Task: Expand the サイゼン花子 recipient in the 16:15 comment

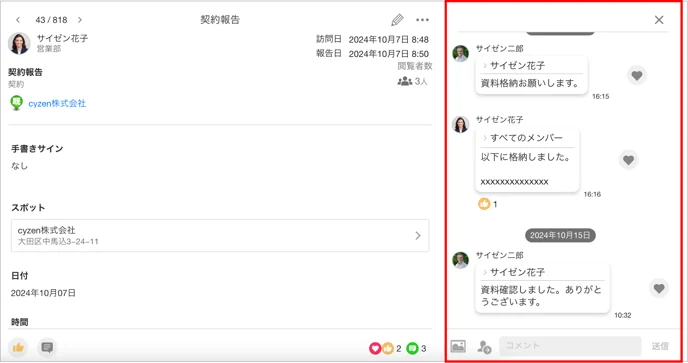Action: coord(513,66)
